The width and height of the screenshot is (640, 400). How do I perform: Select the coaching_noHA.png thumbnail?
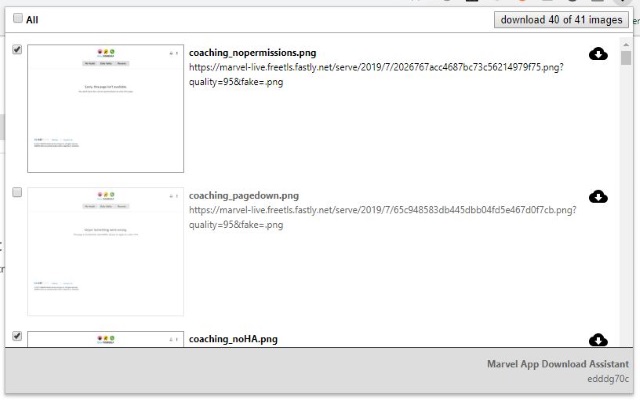105,339
